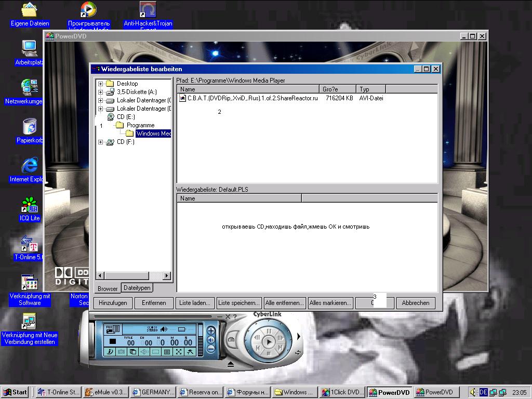This screenshot has height=399, width=532.
Task: Click the drive source button left of wheel
Action: point(231,340)
